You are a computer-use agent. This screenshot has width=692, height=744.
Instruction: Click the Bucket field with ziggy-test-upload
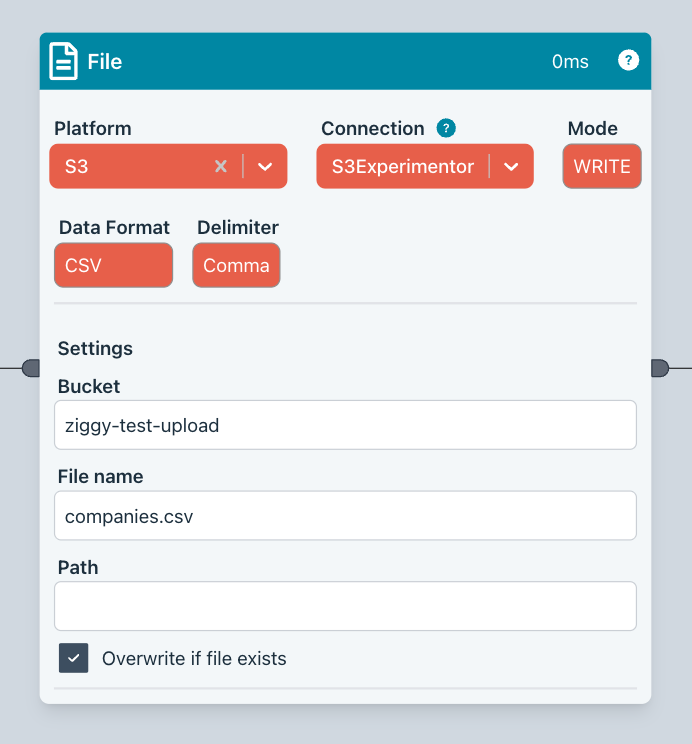(345, 425)
